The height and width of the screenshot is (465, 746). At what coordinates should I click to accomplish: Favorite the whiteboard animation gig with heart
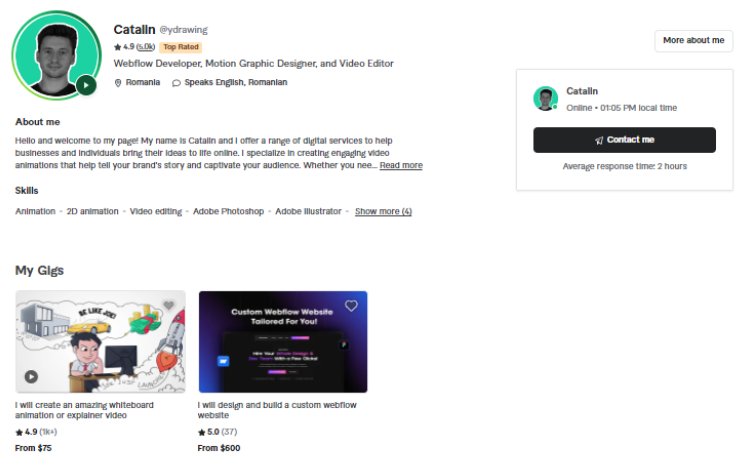click(168, 305)
